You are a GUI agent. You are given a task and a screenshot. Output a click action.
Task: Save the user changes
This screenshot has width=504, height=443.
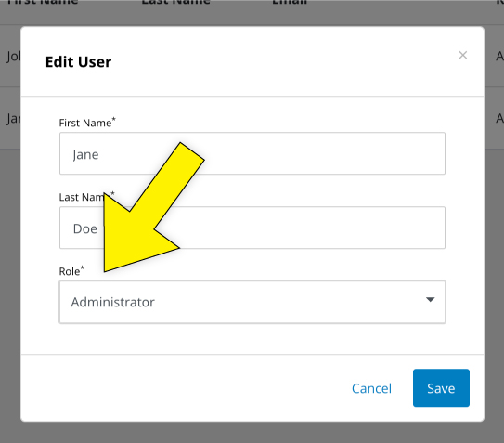coord(441,388)
